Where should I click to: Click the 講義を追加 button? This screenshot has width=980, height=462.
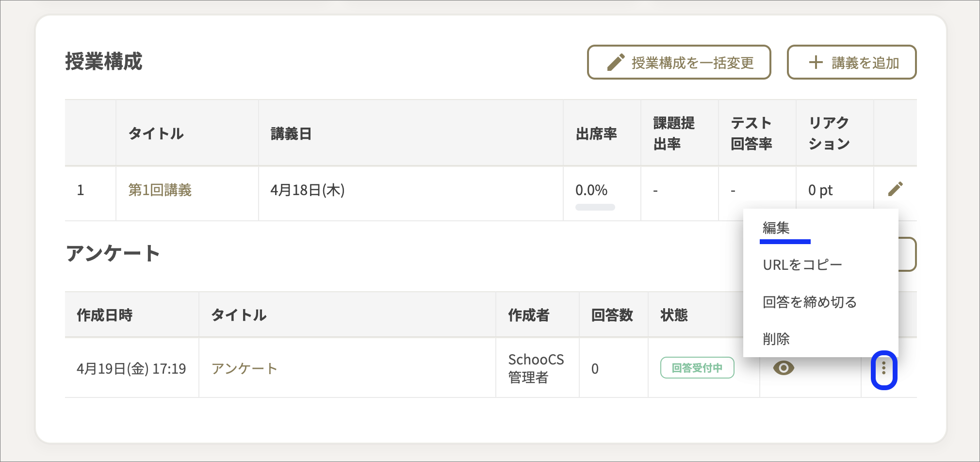tap(851, 62)
